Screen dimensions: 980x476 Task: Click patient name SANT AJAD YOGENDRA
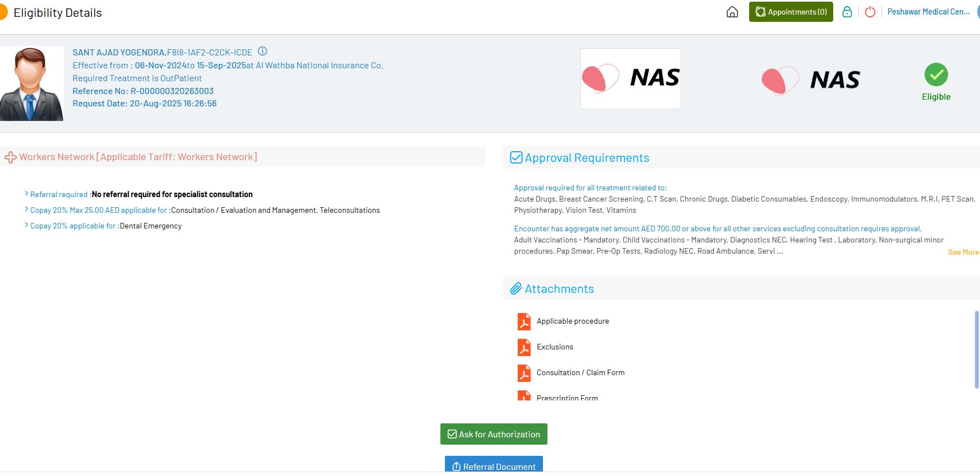coord(119,53)
